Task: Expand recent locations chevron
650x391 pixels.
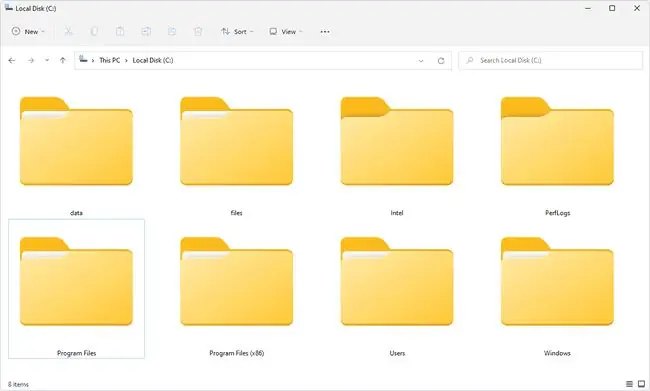Action: [47, 61]
